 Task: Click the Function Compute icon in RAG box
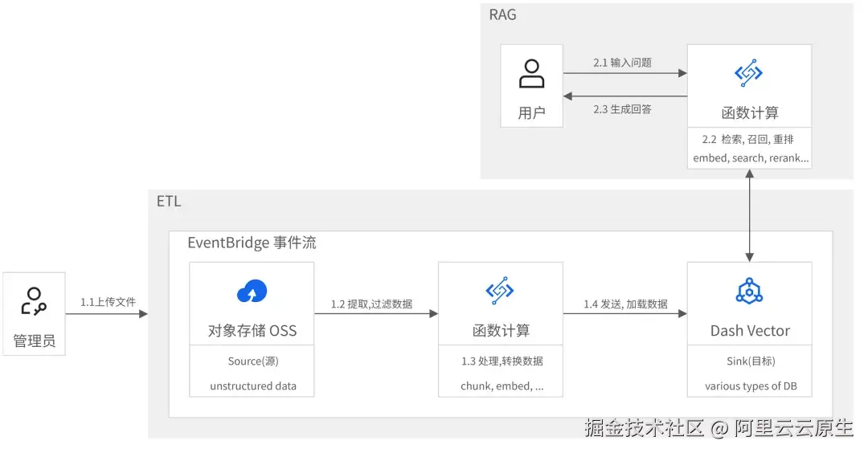point(748,73)
